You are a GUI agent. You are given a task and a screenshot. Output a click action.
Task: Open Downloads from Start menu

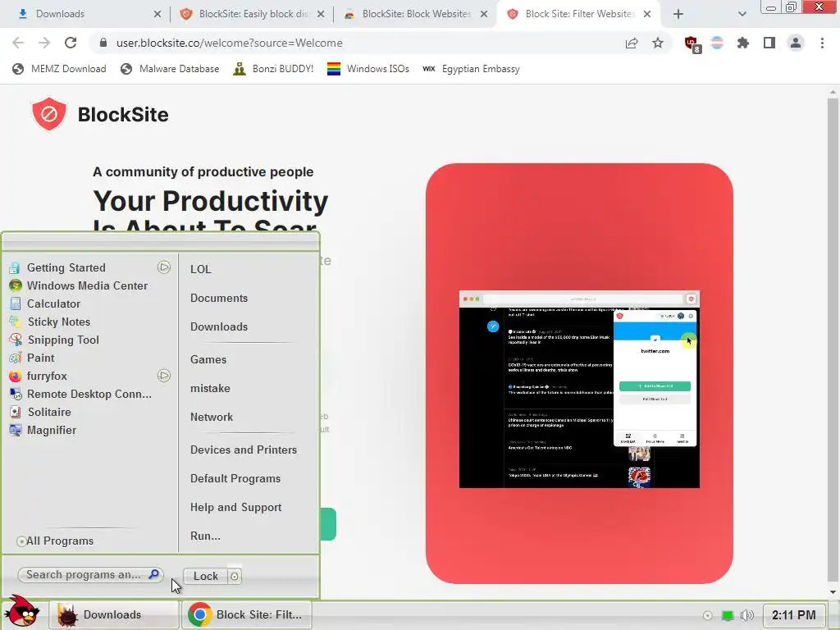pos(219,326)
